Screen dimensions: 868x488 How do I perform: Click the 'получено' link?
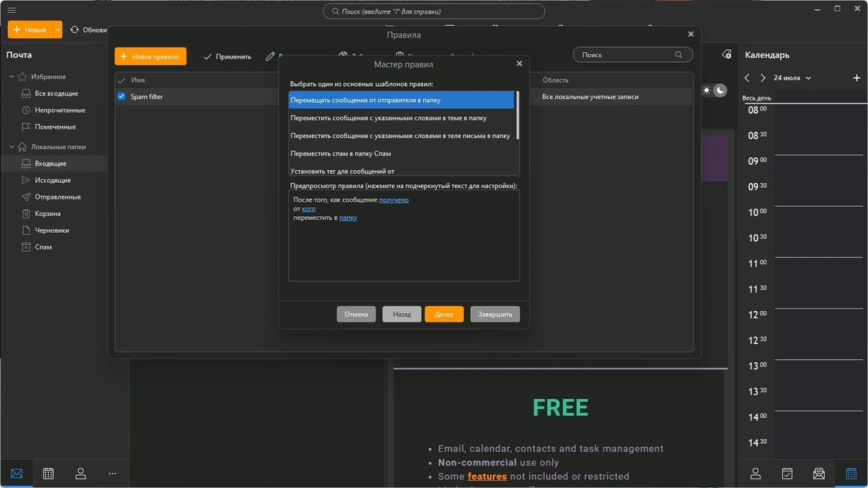(393, 200)
